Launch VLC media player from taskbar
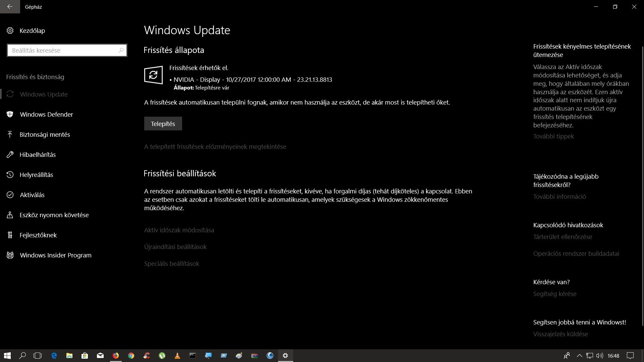The width and height of the screenshot is (644, 362). point(177,356)
